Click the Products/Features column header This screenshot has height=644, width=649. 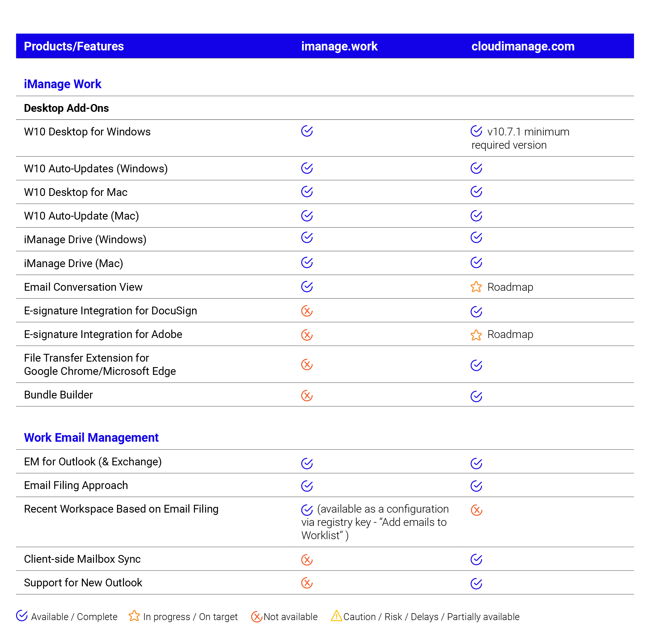click(x=74, y=46)
